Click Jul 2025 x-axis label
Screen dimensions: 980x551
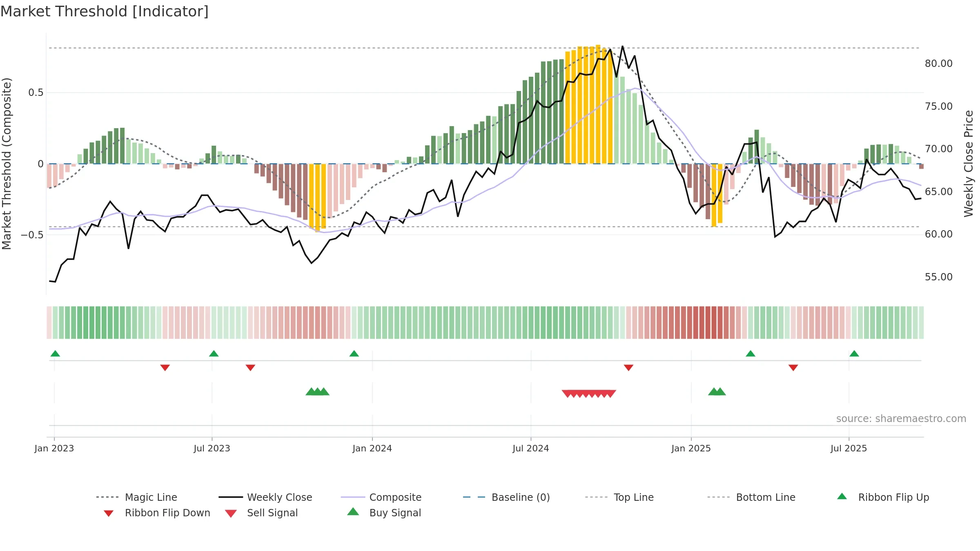[x=849, y=448]
